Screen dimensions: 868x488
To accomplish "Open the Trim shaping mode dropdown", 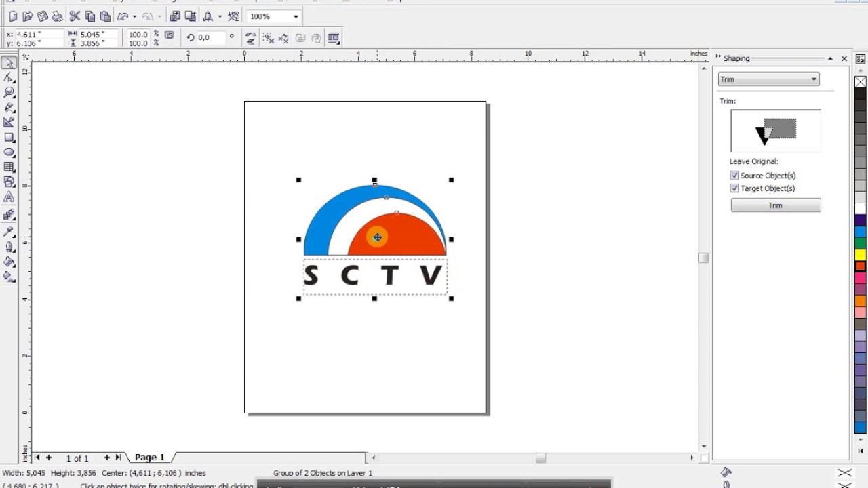I will click(768, 79).
